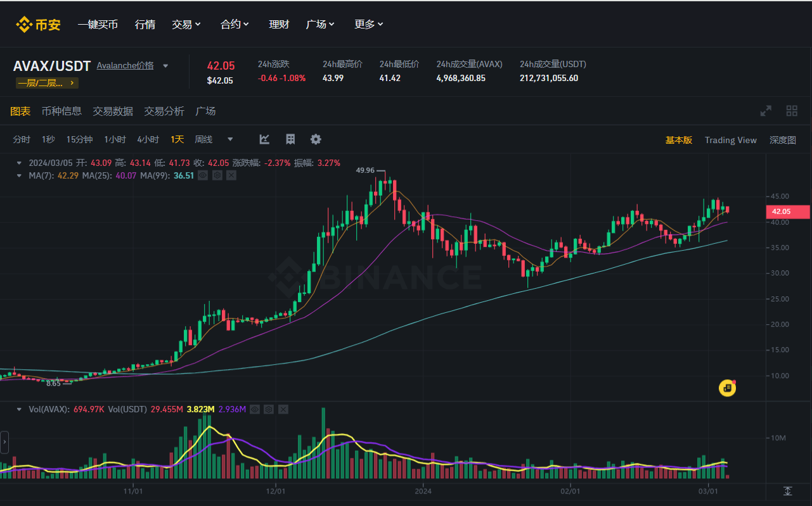Image resolution: width=812 pixels, height=506 pixels.
Task: Open the 交易 dropdown menu
Action: (186, 24)
